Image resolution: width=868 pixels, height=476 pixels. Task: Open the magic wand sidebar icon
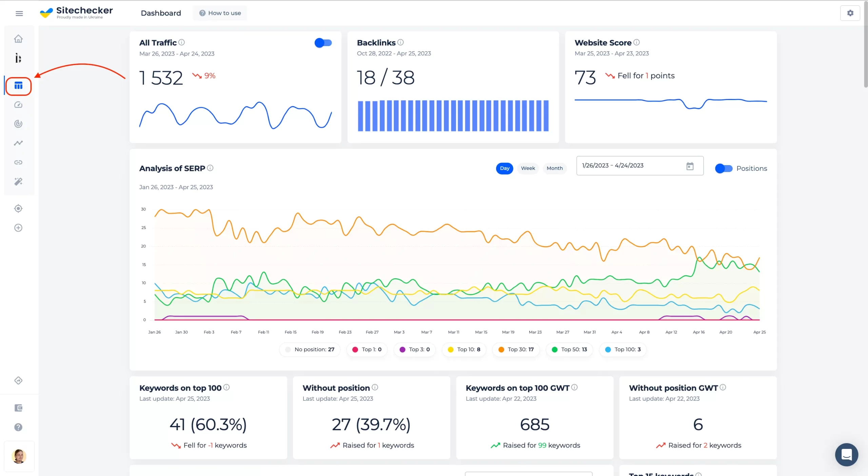[18, 181]
